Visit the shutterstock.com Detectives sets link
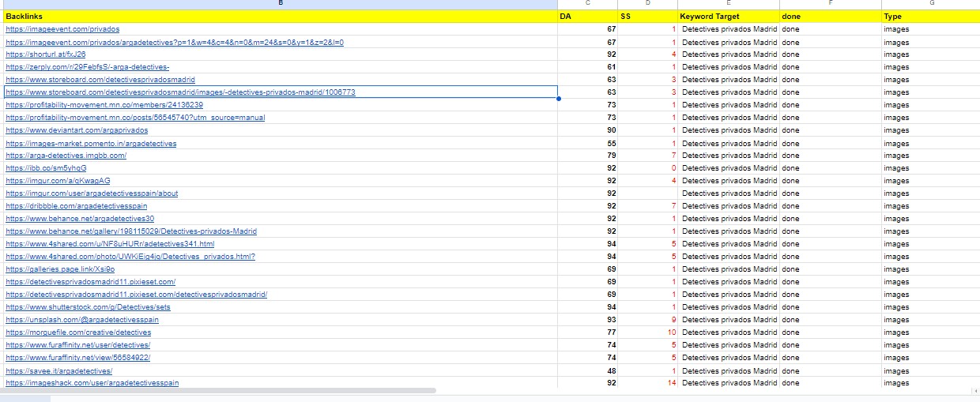This screenshot has width=980, height=402. pyautogui.click(x=88, y=307)
